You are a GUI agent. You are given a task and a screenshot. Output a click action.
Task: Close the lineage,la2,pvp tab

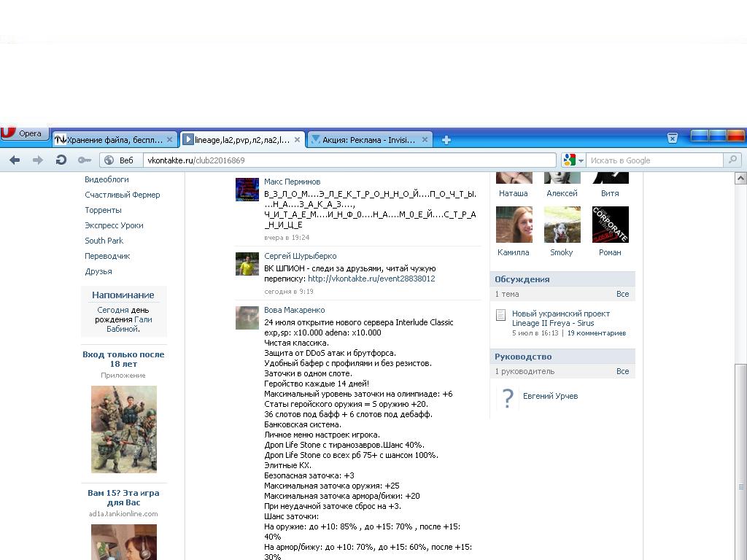[x=298, y=140]
